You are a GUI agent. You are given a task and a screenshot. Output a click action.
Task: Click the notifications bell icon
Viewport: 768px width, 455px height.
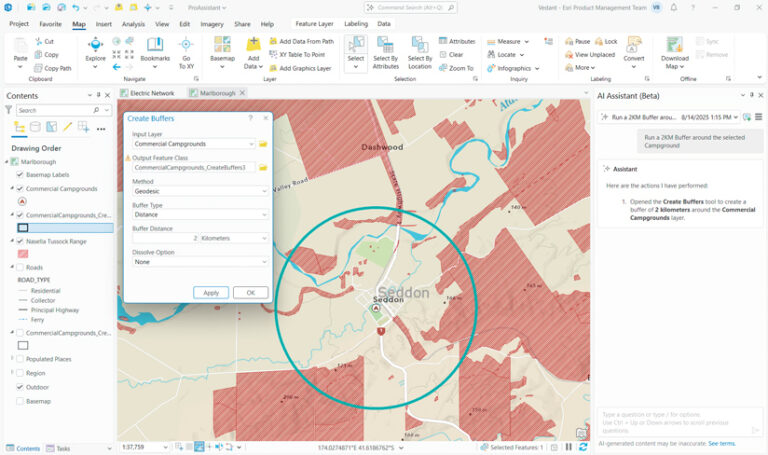pyautogui.click(x=674, y=8)
